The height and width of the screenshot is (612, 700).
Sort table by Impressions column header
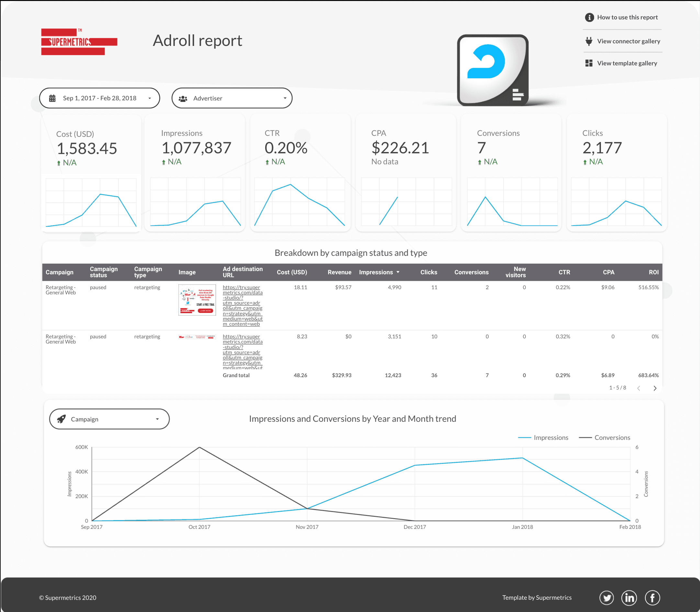[x=376, y=272]
